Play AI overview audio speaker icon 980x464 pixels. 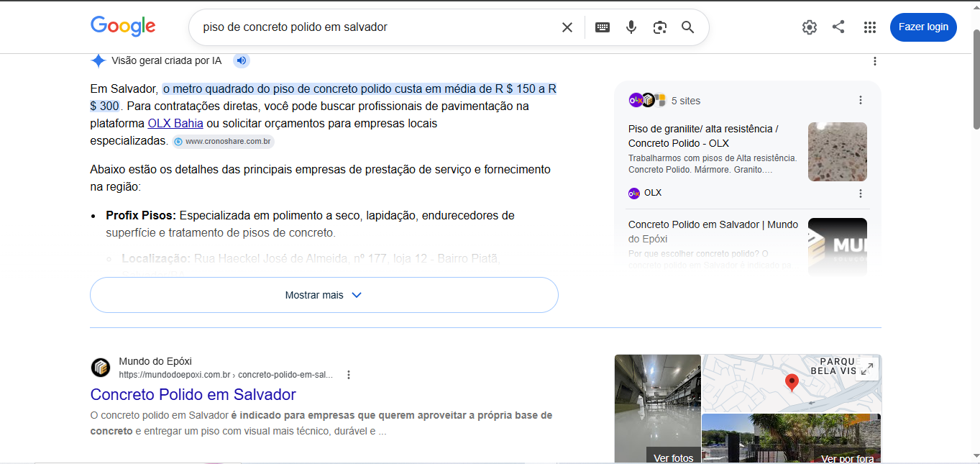click(242, 60)
